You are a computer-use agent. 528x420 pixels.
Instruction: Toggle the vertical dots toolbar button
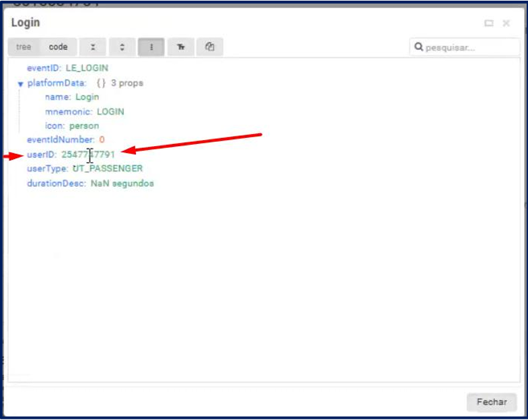(151, 47)
